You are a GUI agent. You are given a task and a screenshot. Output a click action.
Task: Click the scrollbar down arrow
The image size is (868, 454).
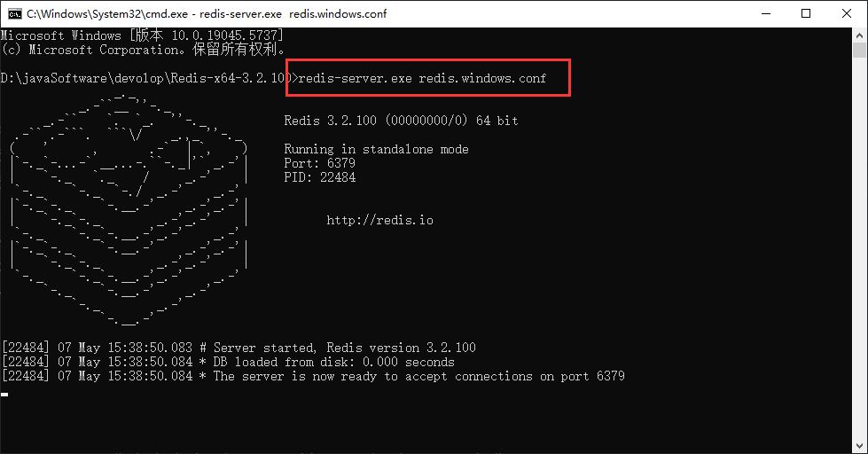859,446
